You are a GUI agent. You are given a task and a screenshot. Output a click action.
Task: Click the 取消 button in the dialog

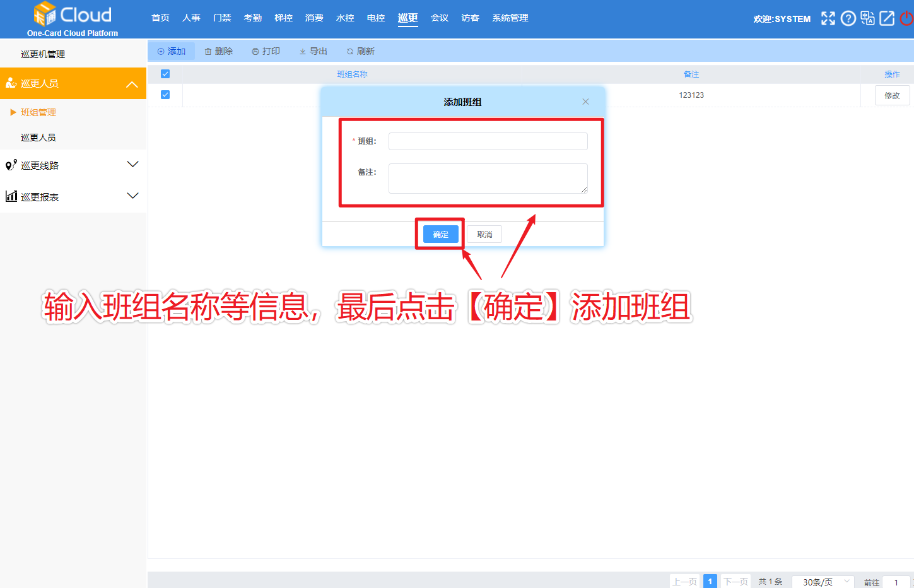click(x=484, y=234)
